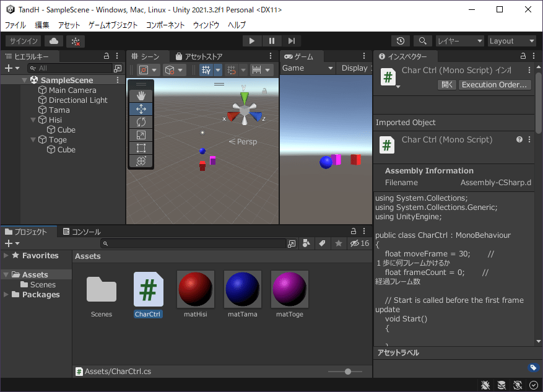This screenshot has width=543, height=392.
Task: Click the Hierarchy search scope icon
Action: (118, 69)
